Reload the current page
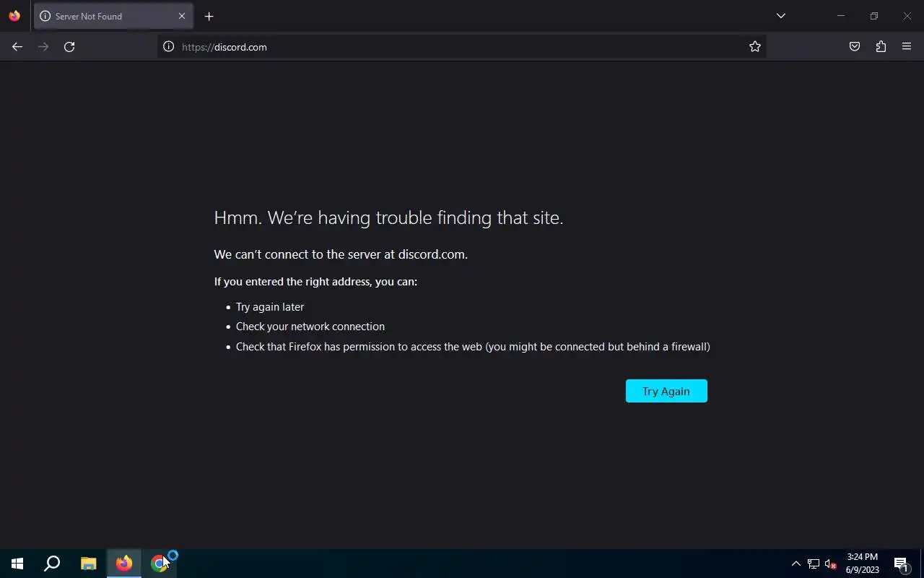Image resolution: width=924 pixels, height=578 pixels. [x=69, y=47]
